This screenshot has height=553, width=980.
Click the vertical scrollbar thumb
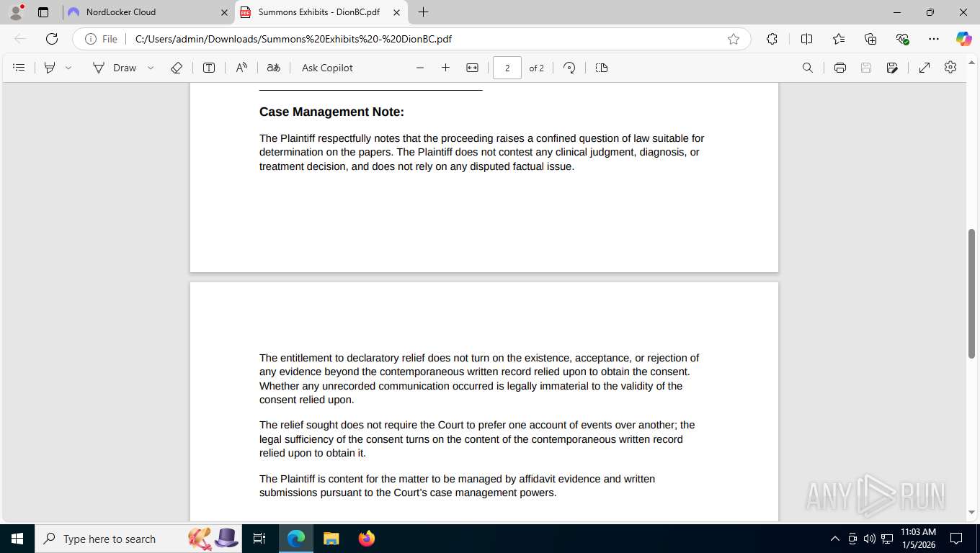coord(971,293)
